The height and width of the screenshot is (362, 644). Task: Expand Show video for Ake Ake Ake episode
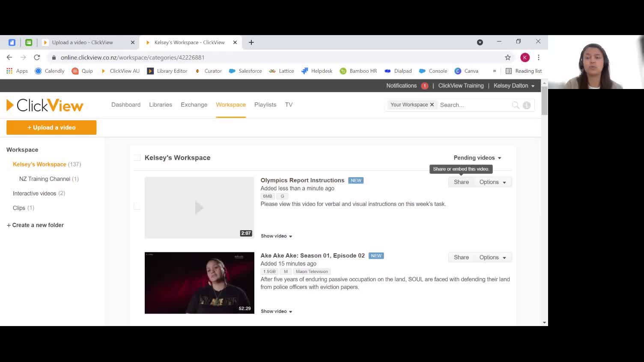tap(276, 311)
